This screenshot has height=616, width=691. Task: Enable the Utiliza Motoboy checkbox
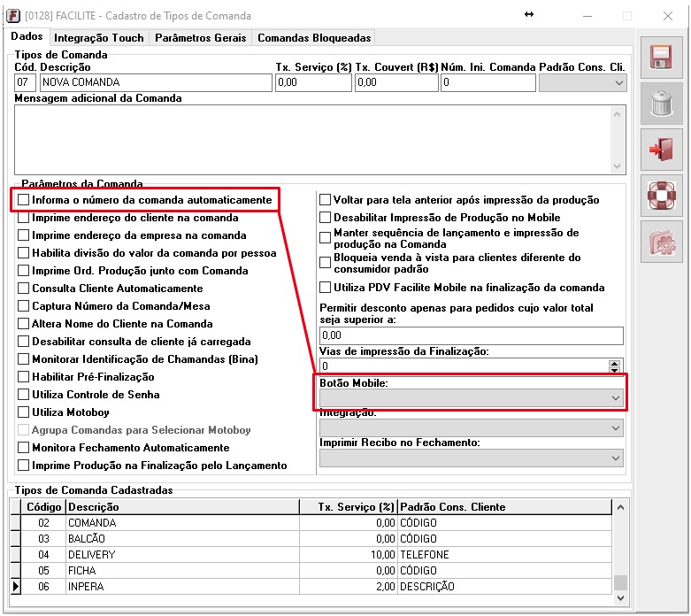(23, 412)
